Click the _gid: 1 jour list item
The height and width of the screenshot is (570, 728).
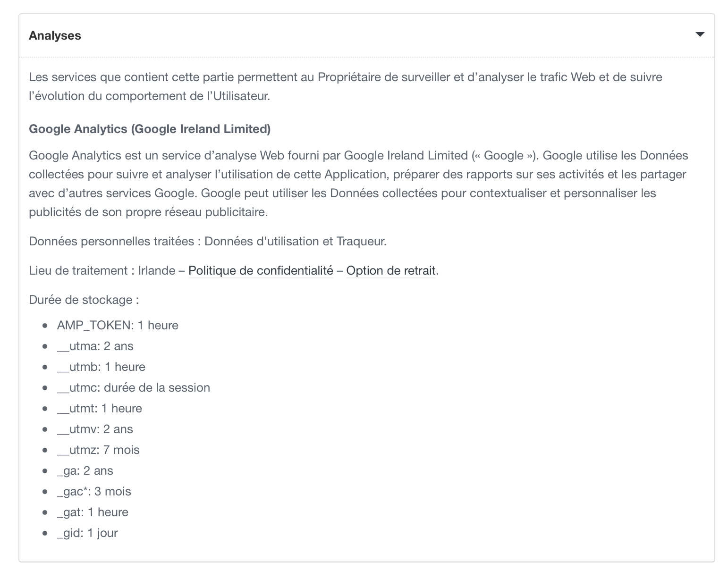tap(87, 533)
